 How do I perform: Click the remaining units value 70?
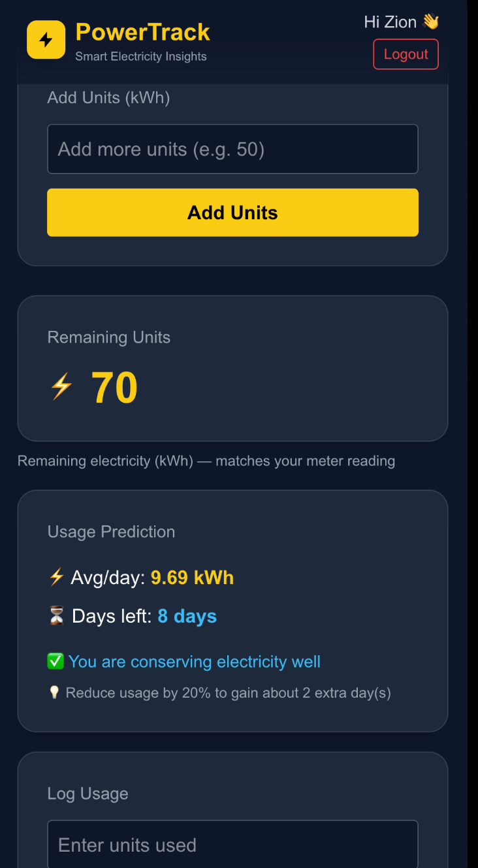tap(114, 388)
